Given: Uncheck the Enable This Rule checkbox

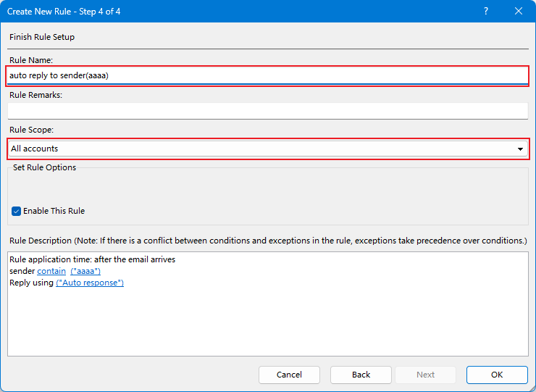Looking at the screenshot, I should [x=16, y=211].
